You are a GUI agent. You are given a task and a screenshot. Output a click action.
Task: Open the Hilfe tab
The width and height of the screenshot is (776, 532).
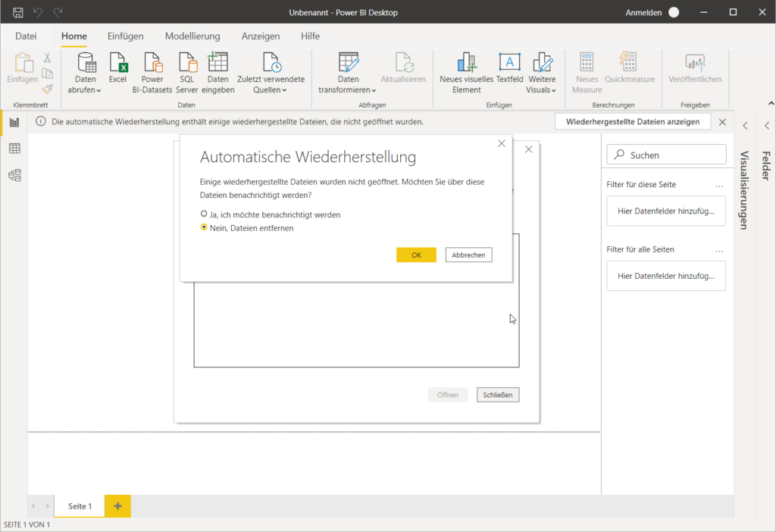coord(310,36)
